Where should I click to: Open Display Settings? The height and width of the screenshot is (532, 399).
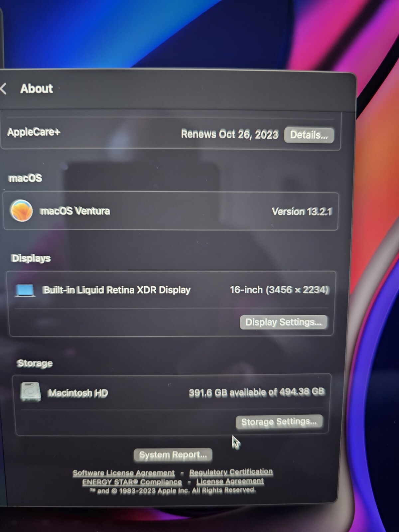(283, 322)
